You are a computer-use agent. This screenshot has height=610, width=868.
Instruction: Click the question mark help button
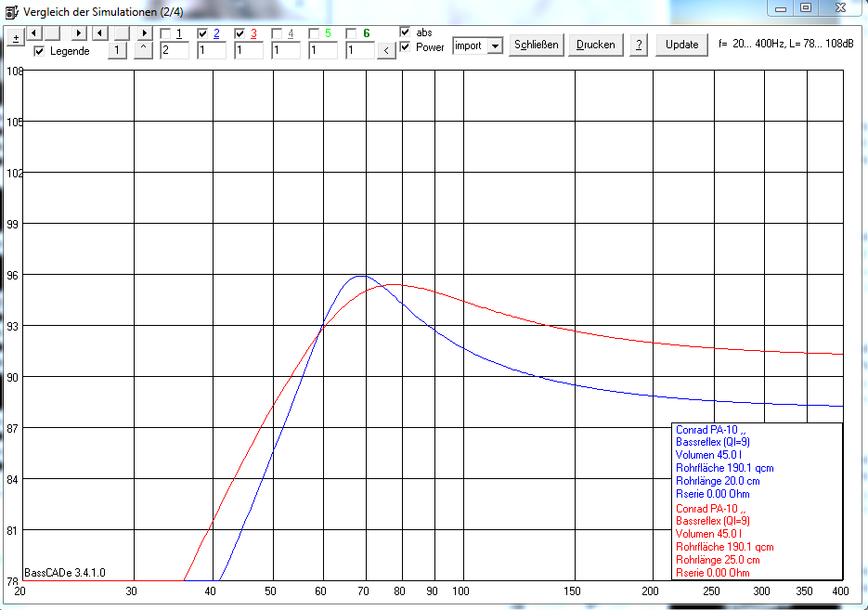click(x=639, y=45)
